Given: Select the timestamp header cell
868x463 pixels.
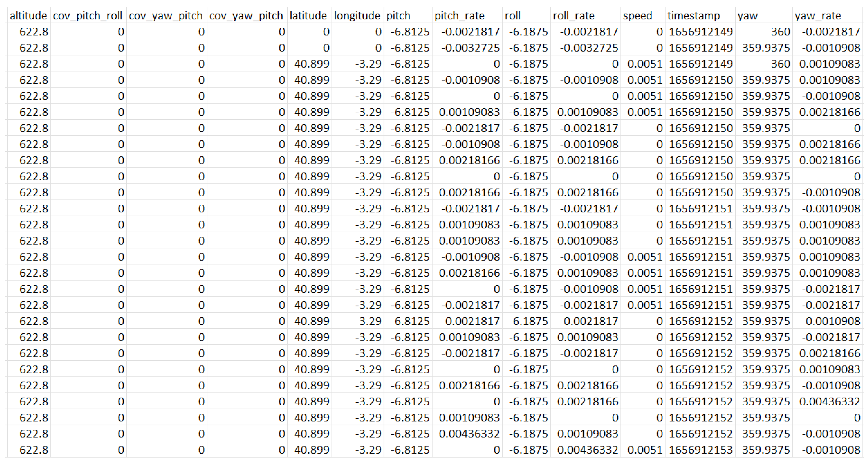Looking at the screenshot, I should pyautogui.click(x=693, y=16).
